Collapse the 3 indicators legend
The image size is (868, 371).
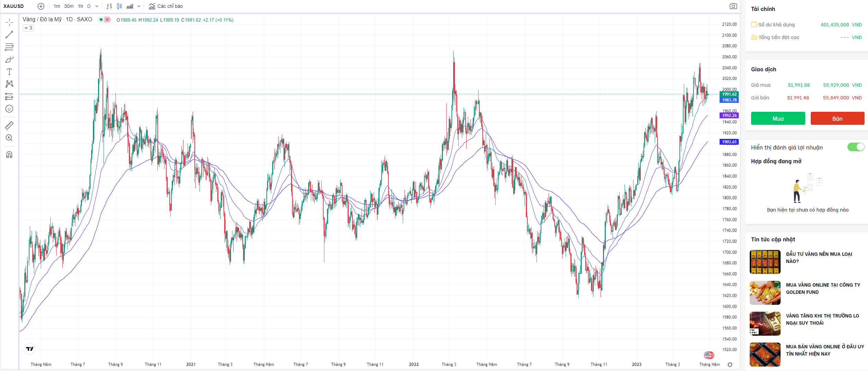click(x=28, y=28)
